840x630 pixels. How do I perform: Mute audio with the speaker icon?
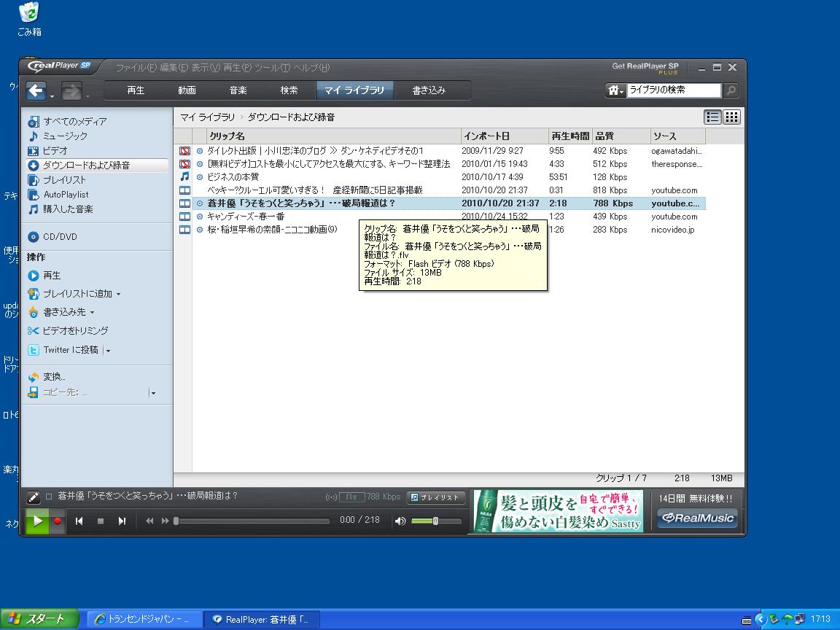(x=400, y=521)
